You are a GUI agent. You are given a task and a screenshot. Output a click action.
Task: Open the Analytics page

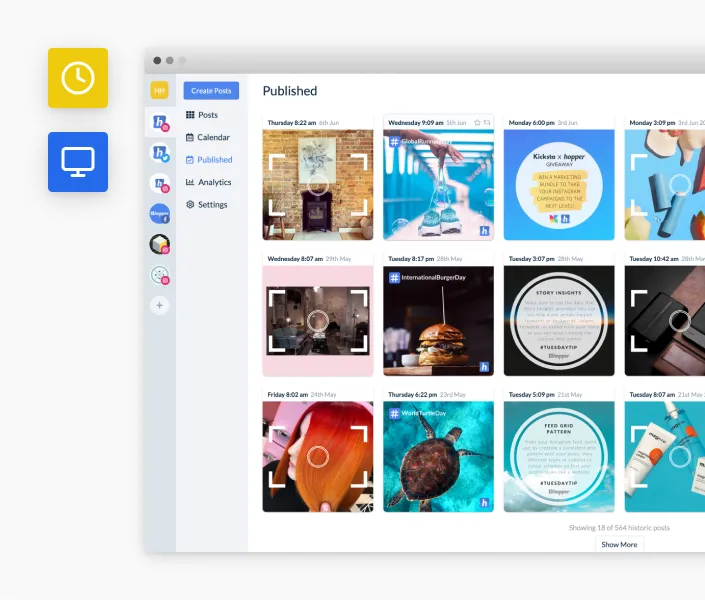click(x=209, y=182)
